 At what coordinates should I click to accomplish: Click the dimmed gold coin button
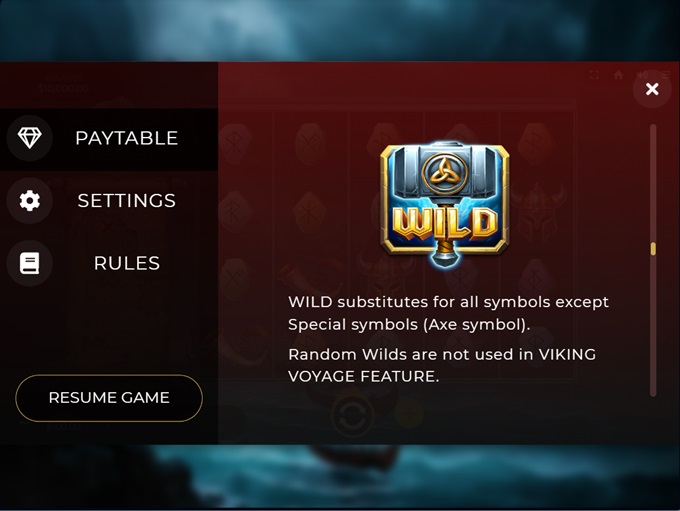point(409,413)
